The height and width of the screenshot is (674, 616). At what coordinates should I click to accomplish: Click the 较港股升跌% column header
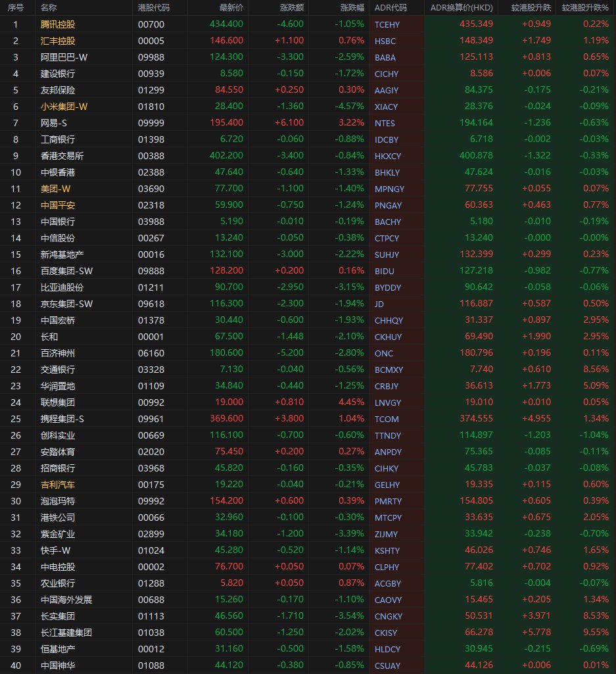click(586, 8)
